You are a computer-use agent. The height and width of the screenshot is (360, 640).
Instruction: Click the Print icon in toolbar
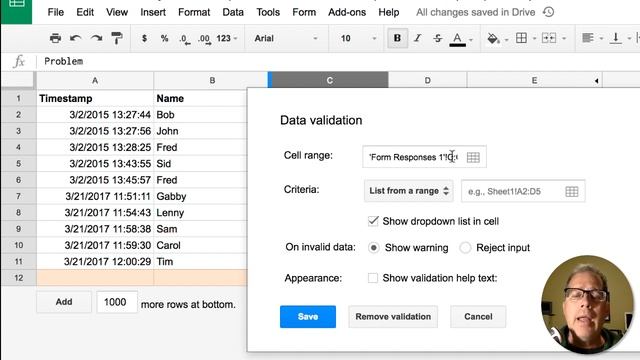point(55,38)
